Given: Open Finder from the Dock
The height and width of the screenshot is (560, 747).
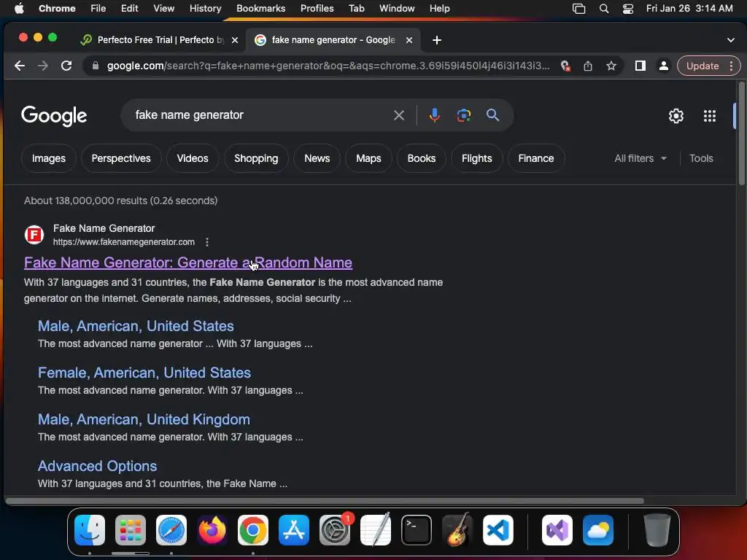Looking at the screenshot, I should pos(90,530).
